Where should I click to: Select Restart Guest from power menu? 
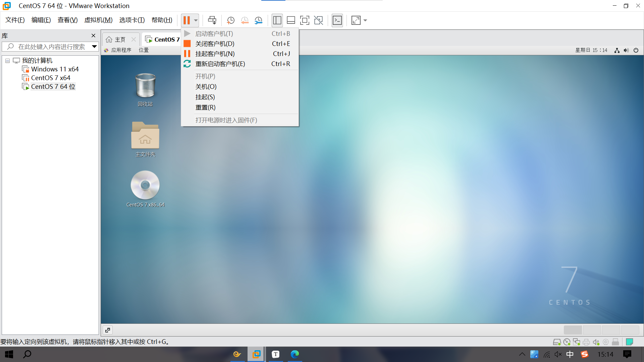220,64
